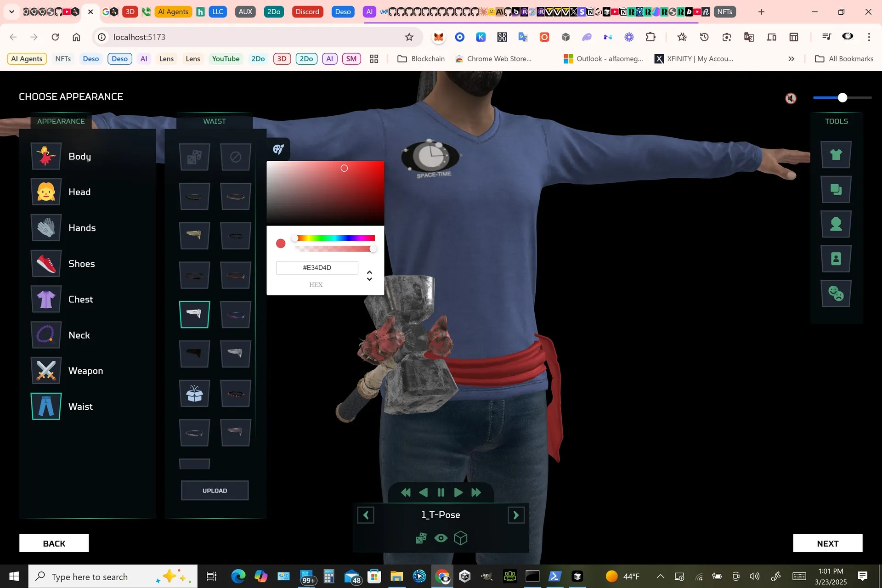This screenshot has height=588, width=882.
Task: Open a new browser tab
Action: click(x=761, y=12)
